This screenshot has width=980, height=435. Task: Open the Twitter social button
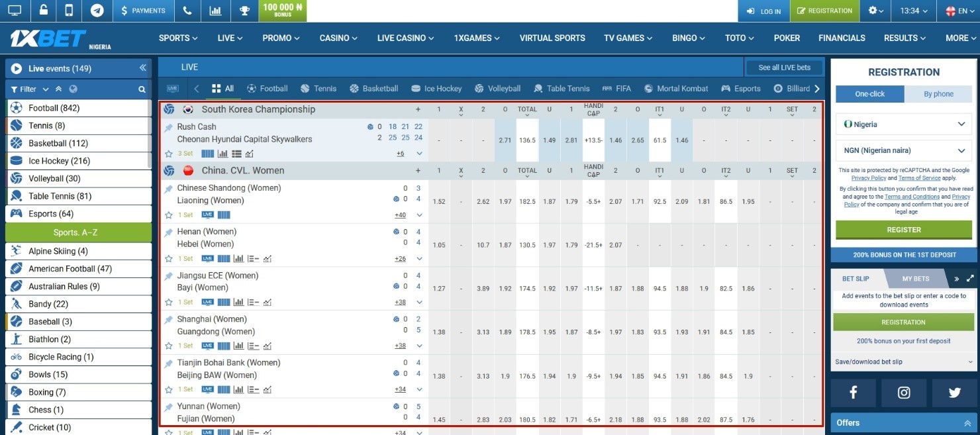pyautogui.click(x=954, y=393)
